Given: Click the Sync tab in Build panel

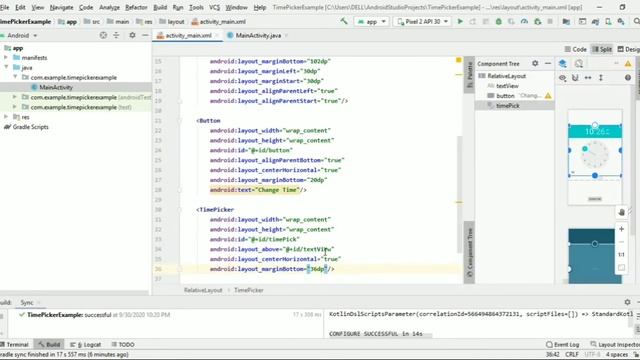Looking at the screenshot, I should (27, 302).
